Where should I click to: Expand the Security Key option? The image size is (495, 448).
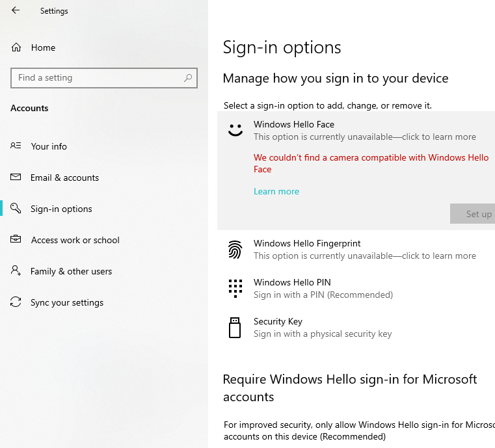coord(356,328)
